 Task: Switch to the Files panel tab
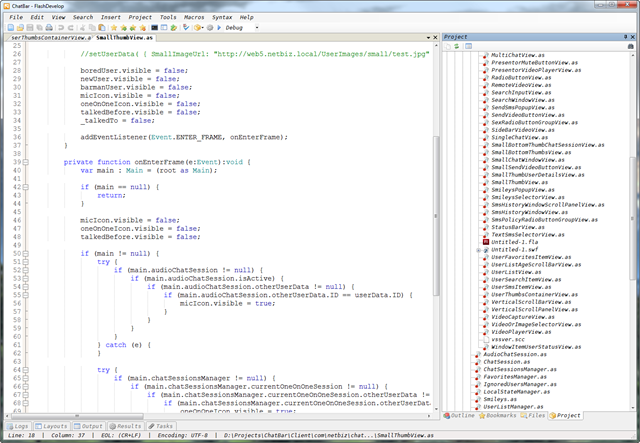pyautogui.click(x=533, y=415)
